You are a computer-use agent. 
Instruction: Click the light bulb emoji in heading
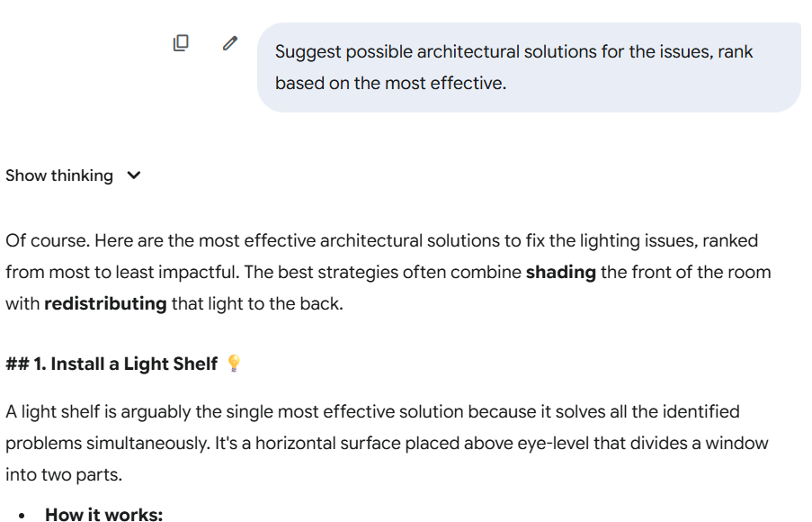(x=234, y=364)
